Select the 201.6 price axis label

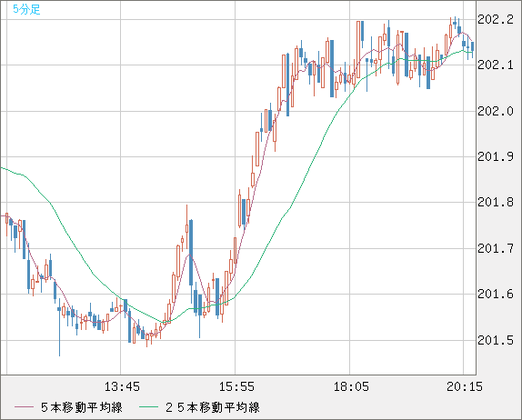point(496,294)
